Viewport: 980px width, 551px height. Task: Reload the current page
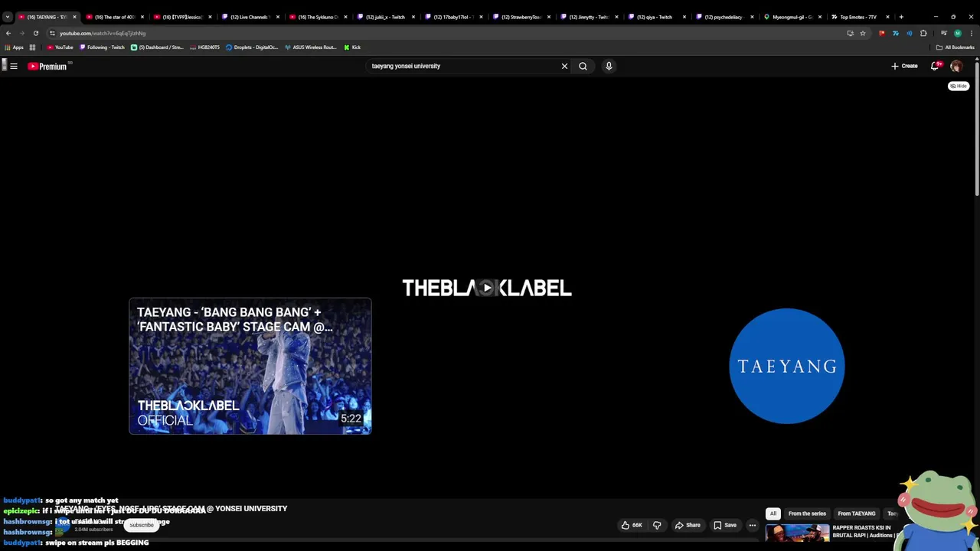36,33
